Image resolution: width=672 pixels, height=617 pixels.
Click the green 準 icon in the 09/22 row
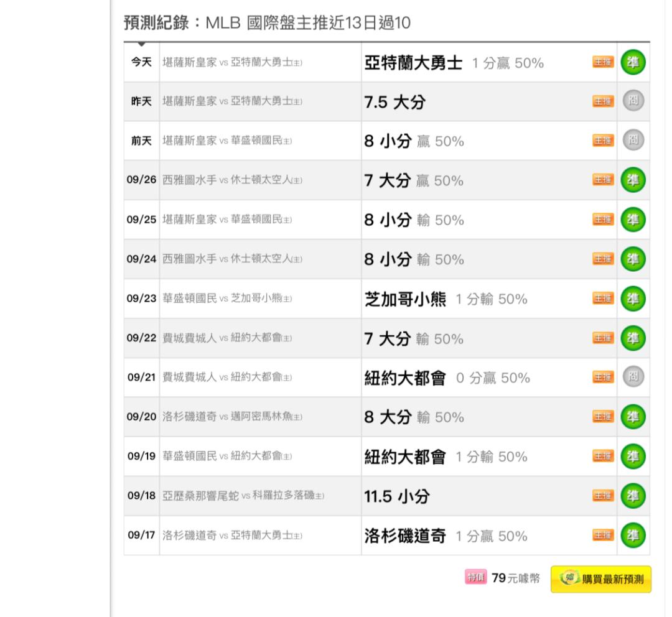pyautogui.click(x=633, y=338)
